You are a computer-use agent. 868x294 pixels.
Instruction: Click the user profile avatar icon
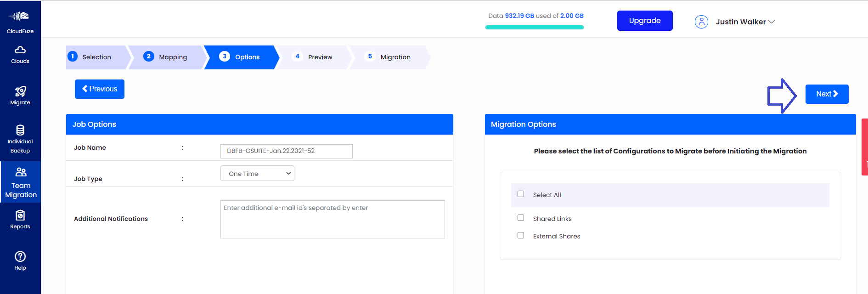(701, 22)
